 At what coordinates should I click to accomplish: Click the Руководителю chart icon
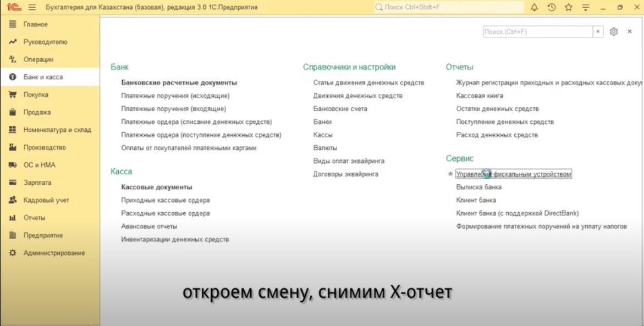13,42
